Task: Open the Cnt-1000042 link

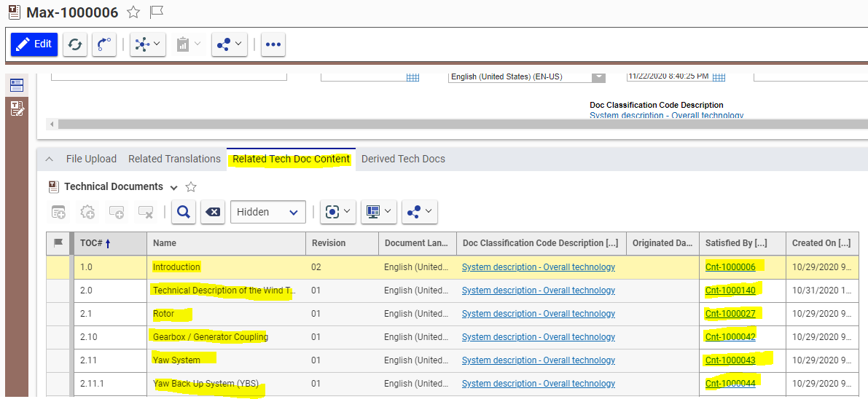Action: [730, 337]
